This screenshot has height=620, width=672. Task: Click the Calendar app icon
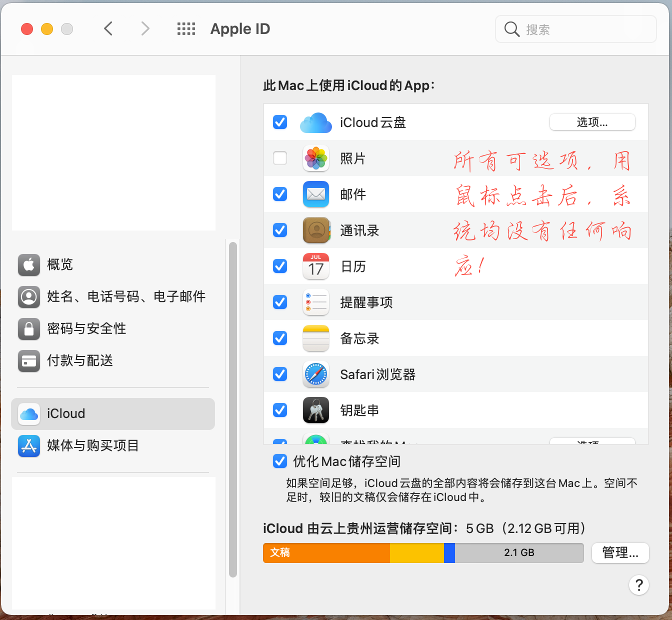point(316,266)
